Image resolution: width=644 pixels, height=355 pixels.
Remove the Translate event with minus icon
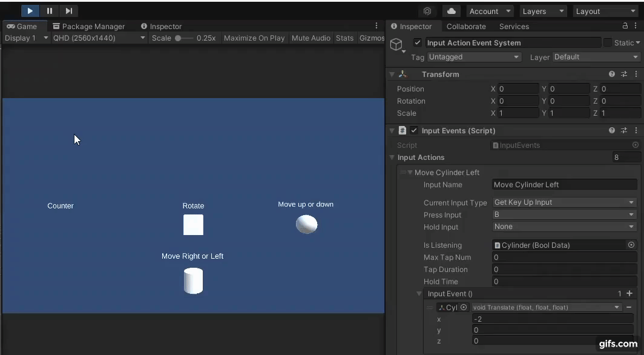[x=629, y=307]
